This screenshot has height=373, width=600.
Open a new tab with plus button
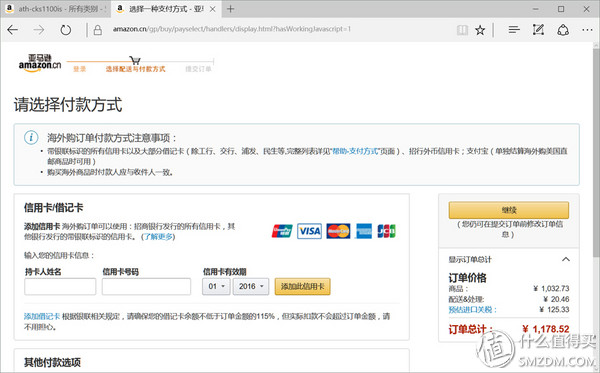[x=230, y=9]
